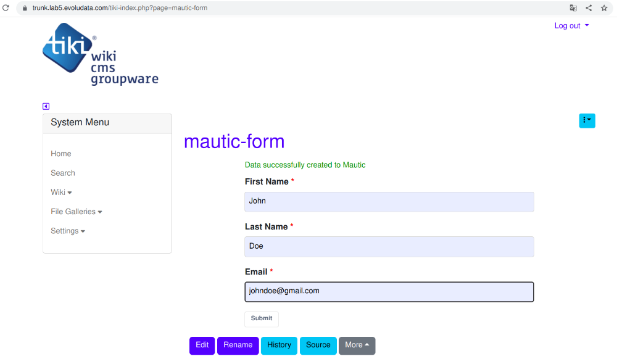Click the Edit button
Image resolution: width=617 pixels, height=364 pixels.
point(202,345)
